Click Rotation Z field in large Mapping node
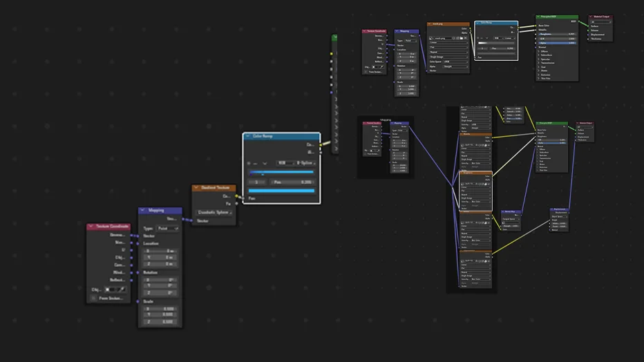Viewport: 644px width, 362px height. pyautogui.click(x=160, y=293)
